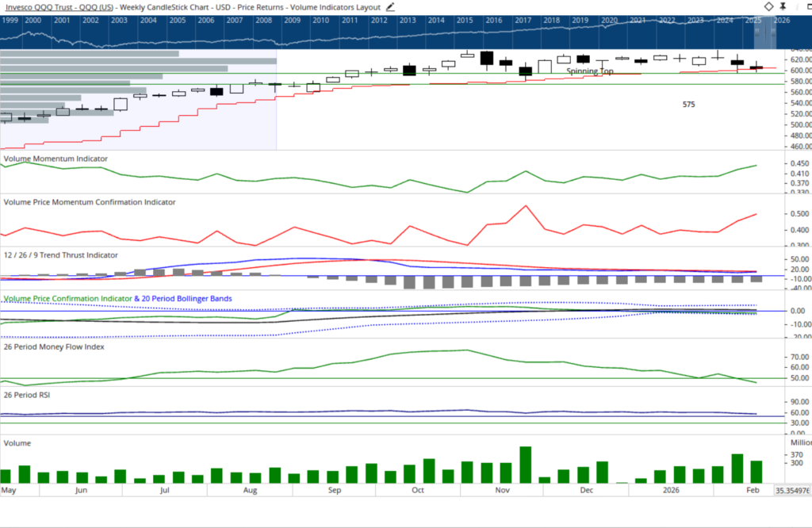Click the 12 / 26 / 9 Trend Thrust Indicator label
The width and height of the screenshot is (812, 528).
(x=61, y=255)
